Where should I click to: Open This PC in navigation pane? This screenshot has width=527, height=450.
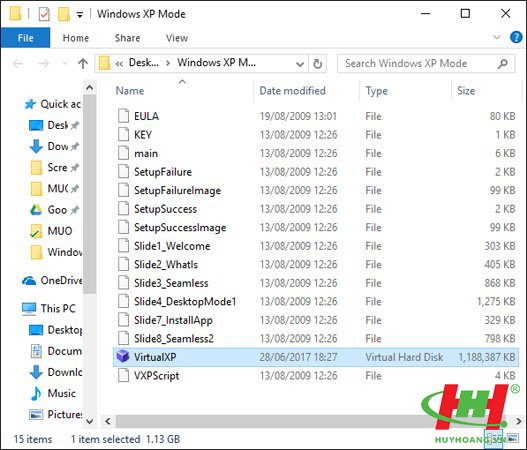49,308
